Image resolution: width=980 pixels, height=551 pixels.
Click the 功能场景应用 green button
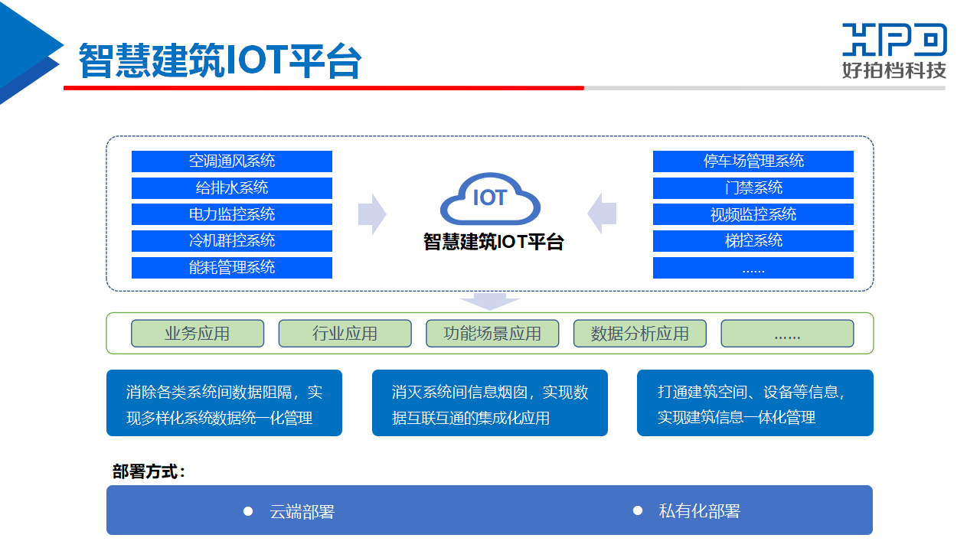pos(492,334)
